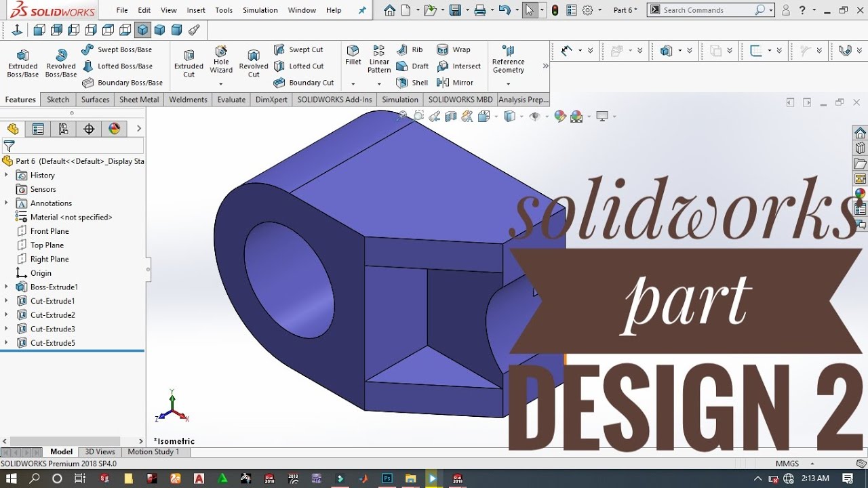Select the Wrap tool
This screenshot has height=488, width=868.
click(x=454, y=49)
